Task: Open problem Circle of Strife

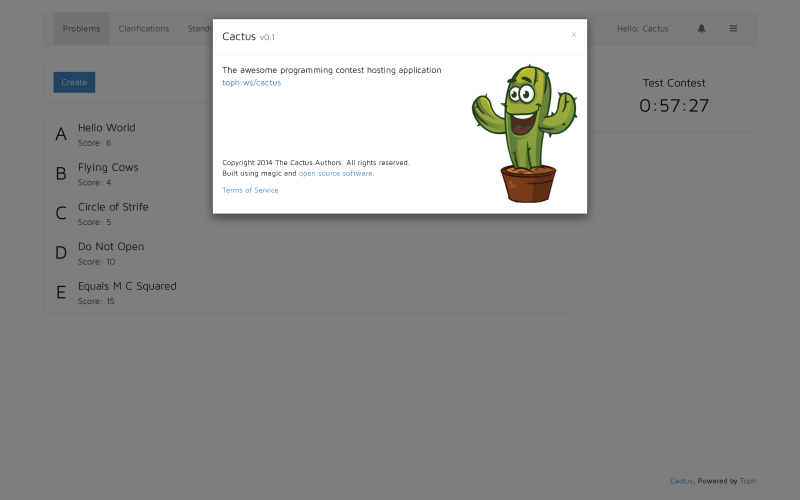Action: coord(113,207)
